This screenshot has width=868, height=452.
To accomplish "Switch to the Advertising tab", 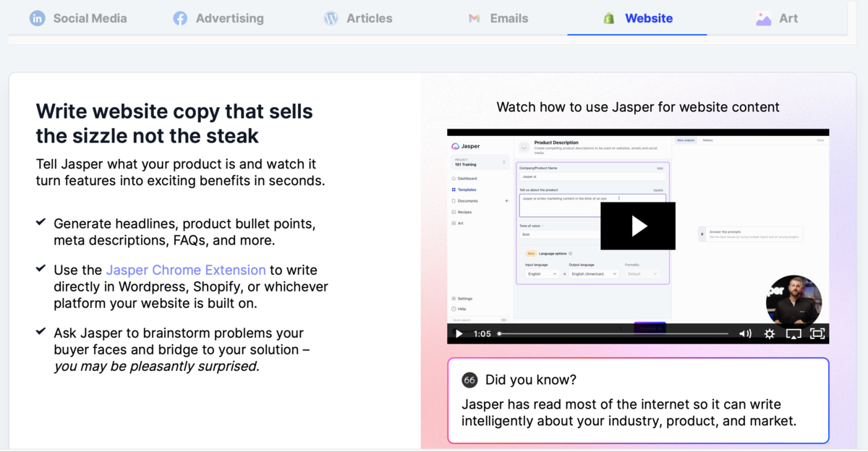I will coord(218,18).
